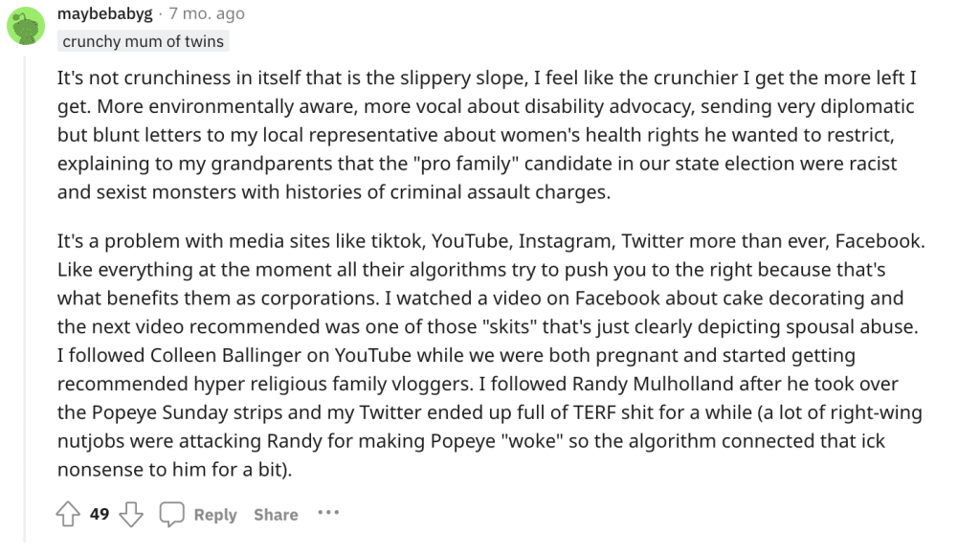Click the Reply button text
This screenshot has width=980, height=555.
[x=215, y=515]
